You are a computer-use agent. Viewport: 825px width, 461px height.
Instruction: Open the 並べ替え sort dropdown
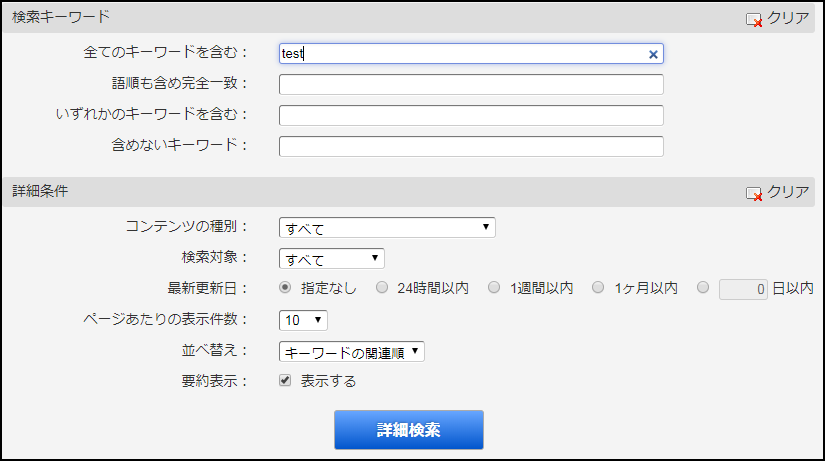point(352,351)
